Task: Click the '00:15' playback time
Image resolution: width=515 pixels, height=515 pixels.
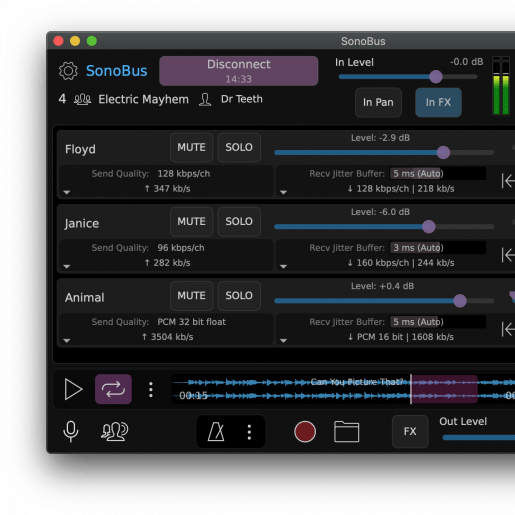Action: coord(193,396)
